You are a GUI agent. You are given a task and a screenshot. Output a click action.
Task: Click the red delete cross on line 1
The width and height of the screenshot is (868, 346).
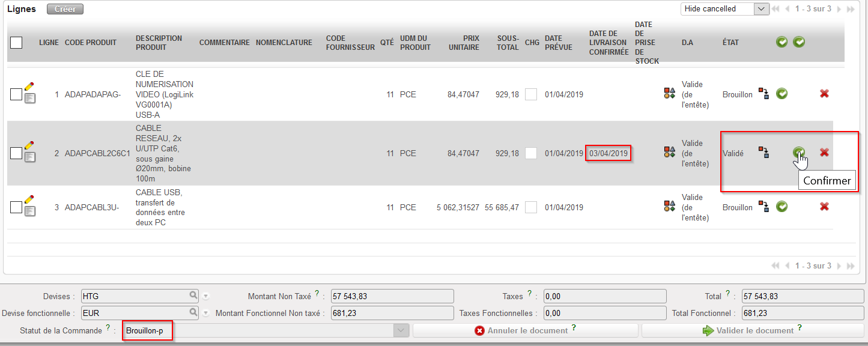click(824, 94)
